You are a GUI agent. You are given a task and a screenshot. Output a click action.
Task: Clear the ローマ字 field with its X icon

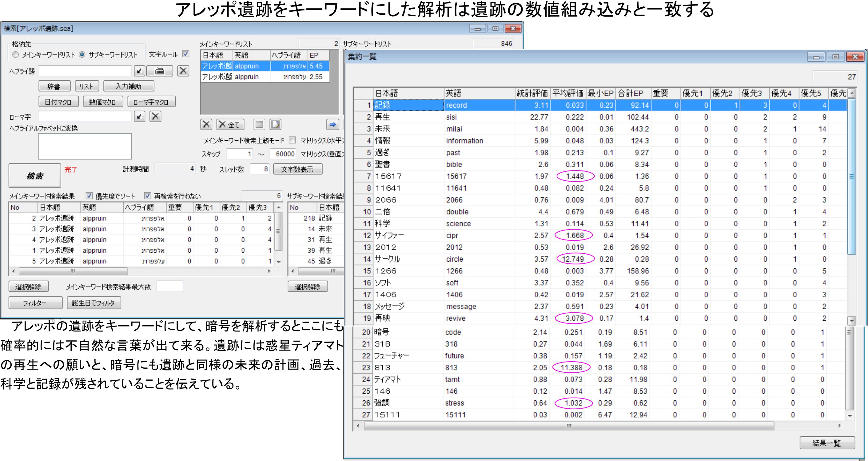[x=155, y=117]
